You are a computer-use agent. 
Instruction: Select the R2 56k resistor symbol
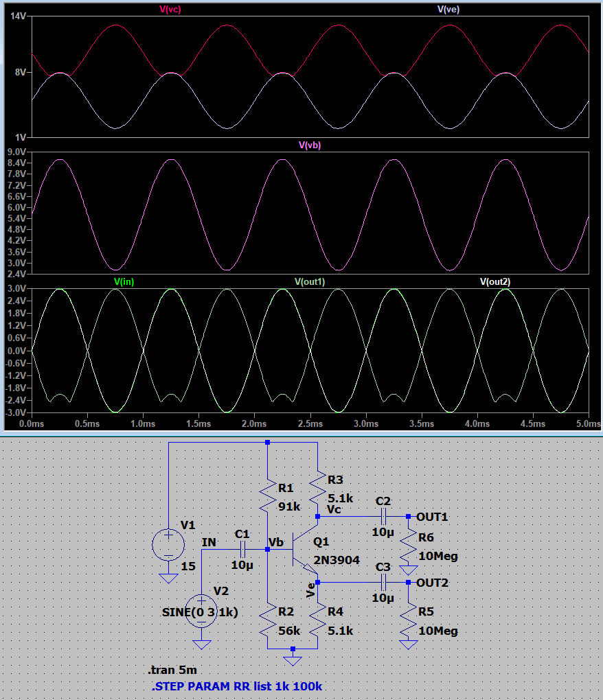click(x=268, y=620)
